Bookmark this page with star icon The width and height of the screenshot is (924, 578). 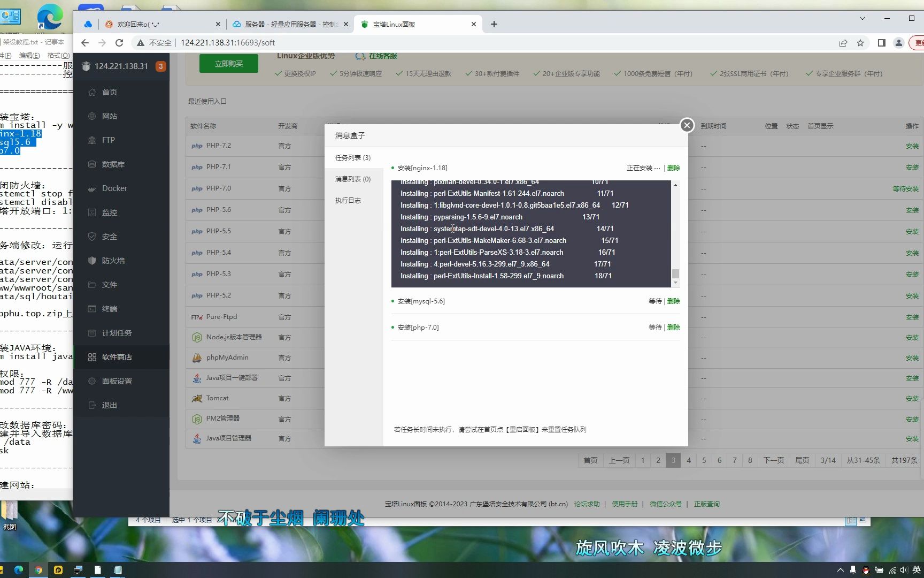click(x=860, y=43)
